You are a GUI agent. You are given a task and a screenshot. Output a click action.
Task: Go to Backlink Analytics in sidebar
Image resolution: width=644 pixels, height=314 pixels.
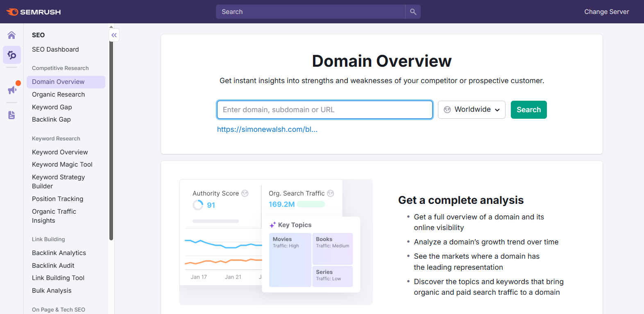coord(59,253)
